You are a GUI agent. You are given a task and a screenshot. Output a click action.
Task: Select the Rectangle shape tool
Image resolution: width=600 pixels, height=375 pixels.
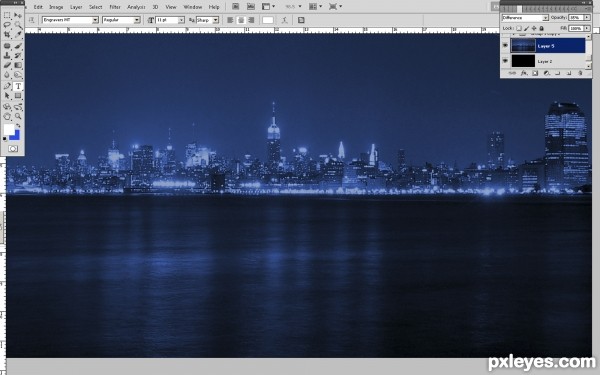click(x=18, y=96)
